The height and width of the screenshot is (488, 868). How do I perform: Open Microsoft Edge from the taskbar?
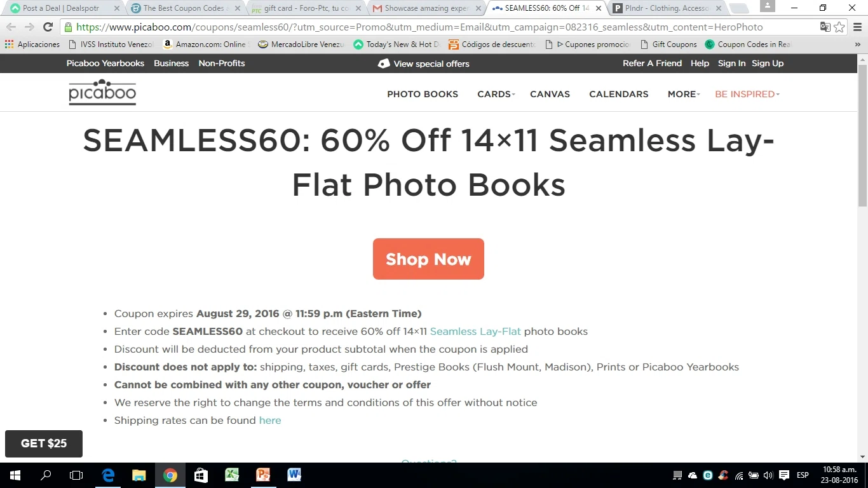pyautogui.click(x=109, y=475)
